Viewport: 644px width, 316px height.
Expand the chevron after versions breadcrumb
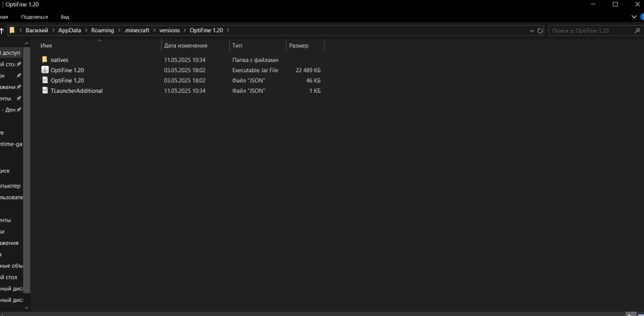pos(185,30)
